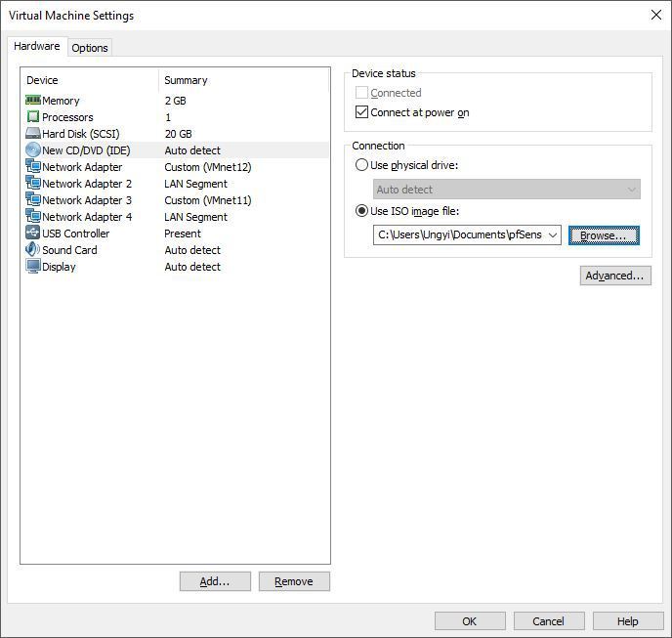This screenshot has height=638, width=672.
Task: Toggle the Connected checkbox
Action: [361, 93]
